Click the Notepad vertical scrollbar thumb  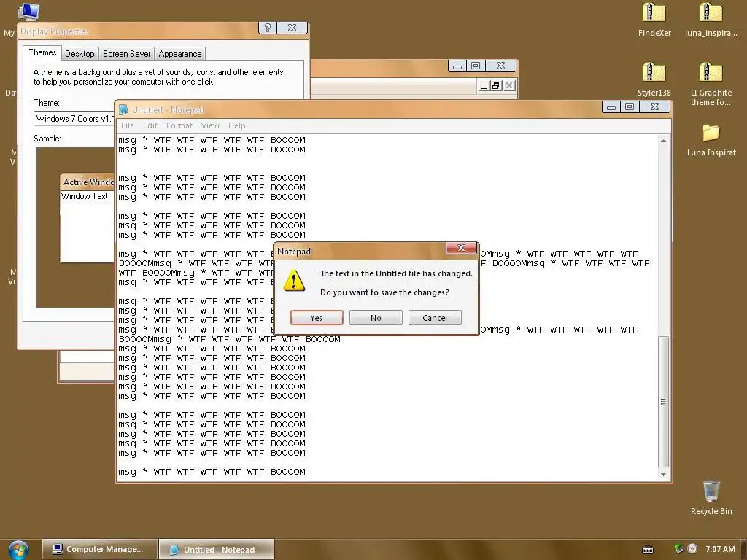663,401
